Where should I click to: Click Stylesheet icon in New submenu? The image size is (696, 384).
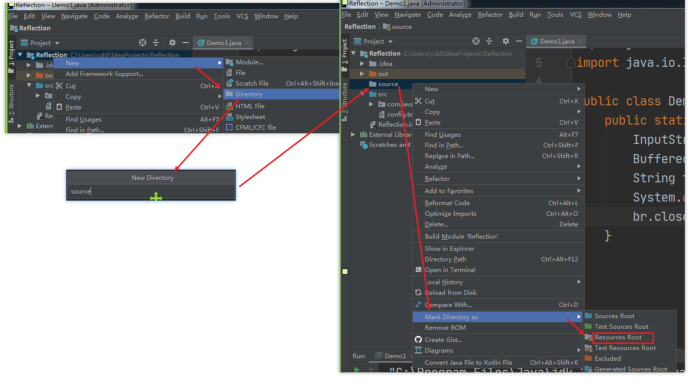(229, 117)
